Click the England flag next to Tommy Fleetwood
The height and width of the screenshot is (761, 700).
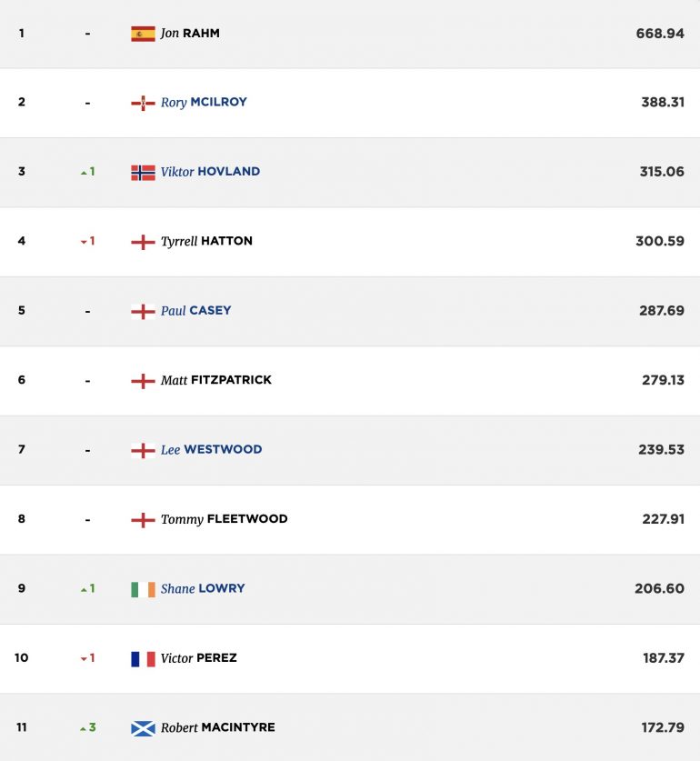pyautogui.click(x=144, y=520)
